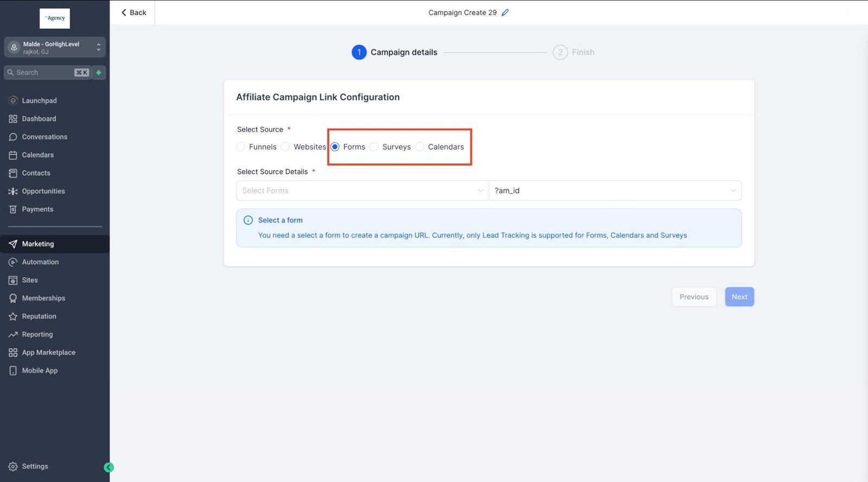868x482 pixels.
Task: Click the pencil icon to rename campaign
Action: 505,12
